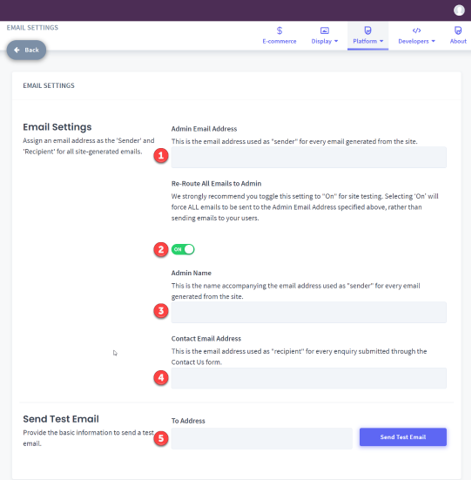Click the Display image icon
The height and width of the screenshot is (484, 471).
324,31
